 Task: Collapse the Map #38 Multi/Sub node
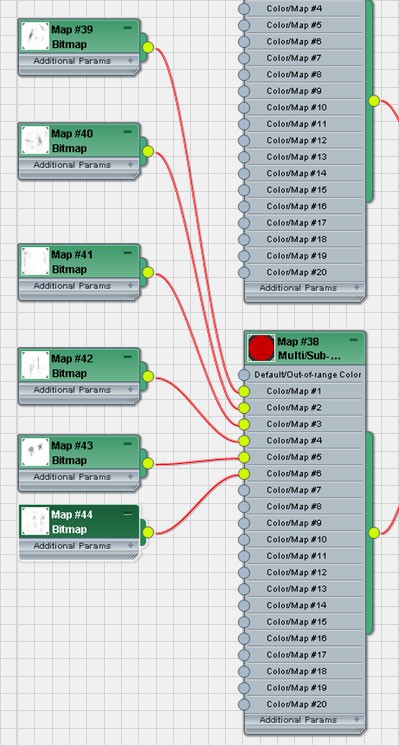coord(353,340)
